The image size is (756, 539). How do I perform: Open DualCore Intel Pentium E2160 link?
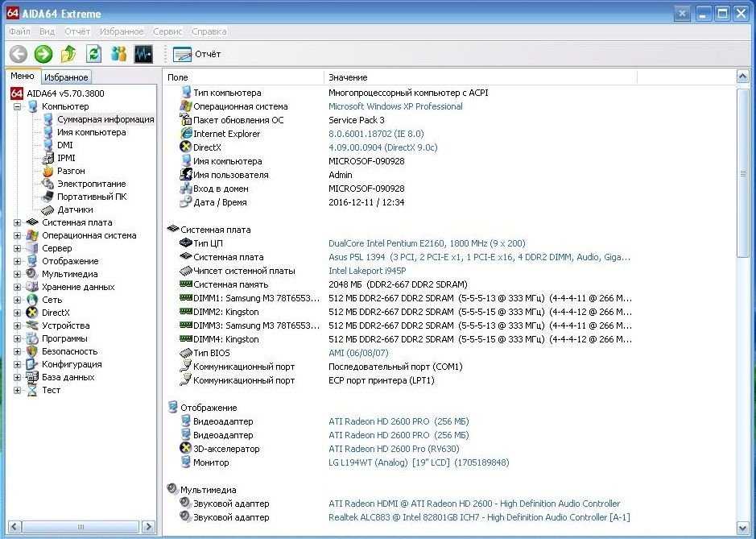coord(427,243)
